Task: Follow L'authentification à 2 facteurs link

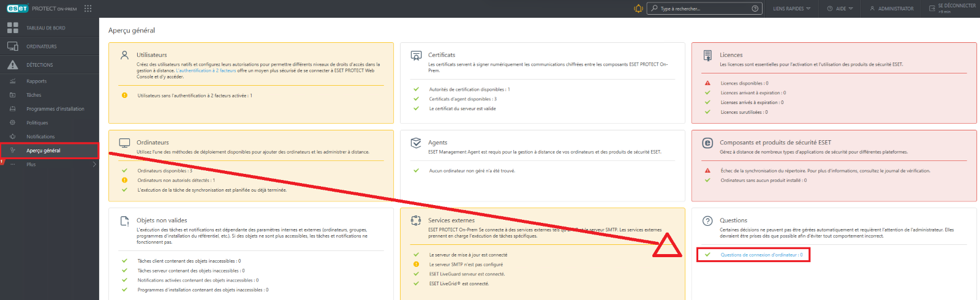Action: point(206,70)
